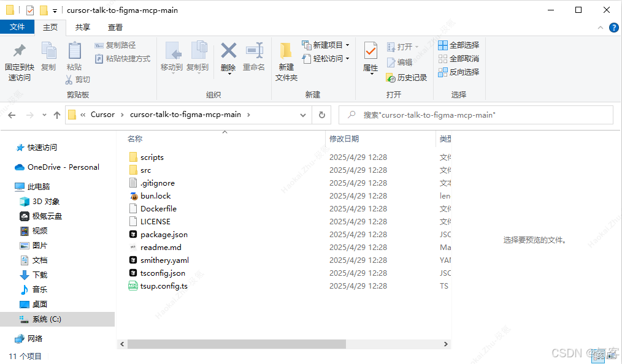Viewport: 622px width, 364px height.
Task: Click the horizontal scrollbar thumb
Action: (x=236, y=344)
